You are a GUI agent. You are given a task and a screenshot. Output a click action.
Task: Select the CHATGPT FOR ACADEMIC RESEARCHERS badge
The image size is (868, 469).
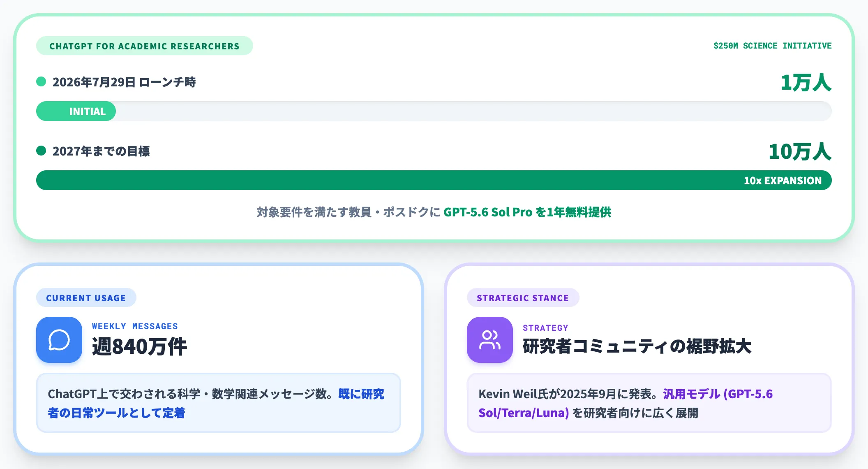coord(145,46)
